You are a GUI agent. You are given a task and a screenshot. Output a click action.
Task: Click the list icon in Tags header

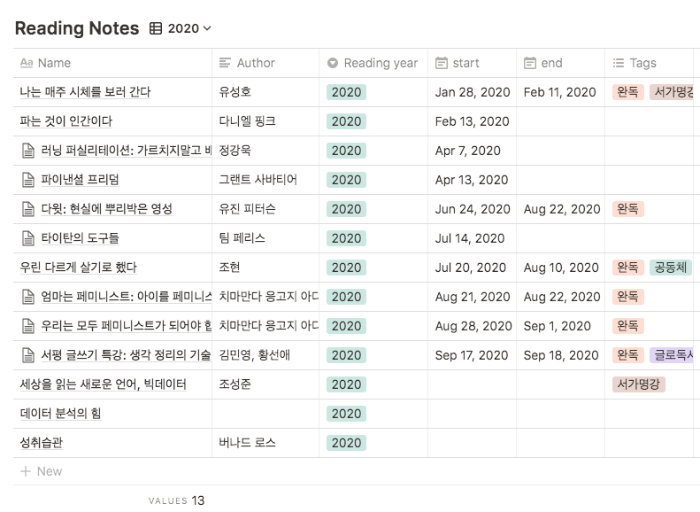pyautogui.click(x=618, y=63)
